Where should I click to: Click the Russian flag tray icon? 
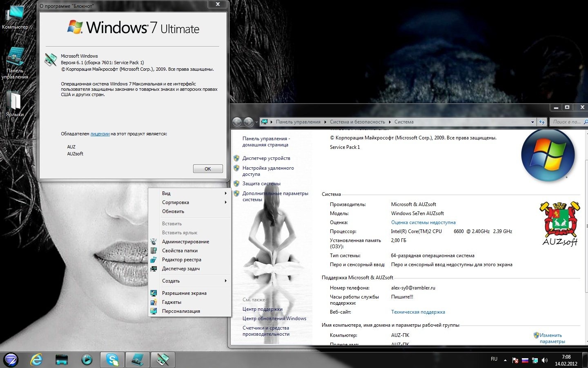525,360
